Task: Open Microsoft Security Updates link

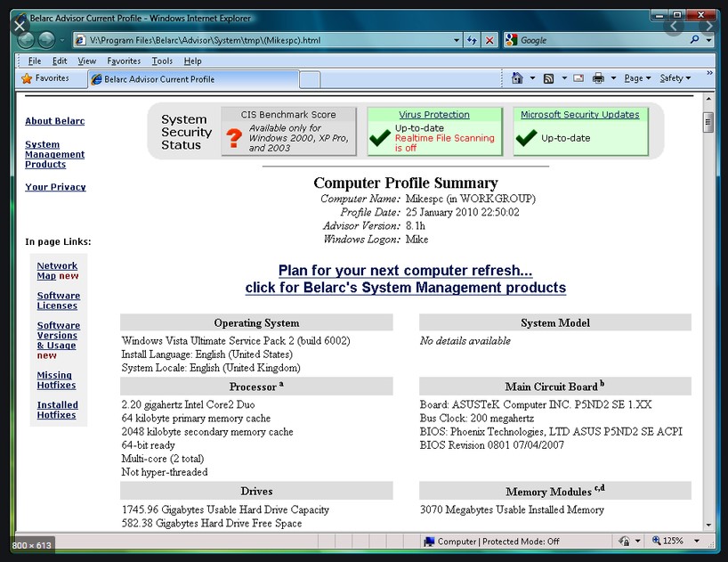Action: pos(580,114)
